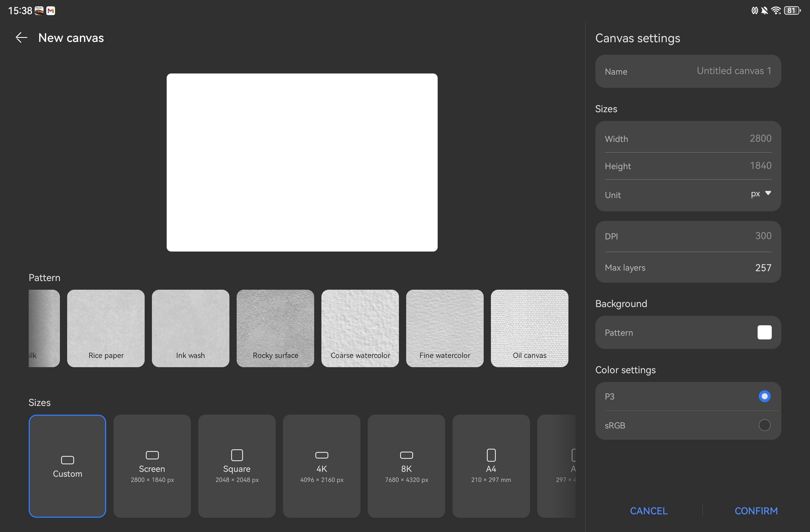Choose the Screen size preset icon
The width and height of the screenshot is (810, 532).
152,455
